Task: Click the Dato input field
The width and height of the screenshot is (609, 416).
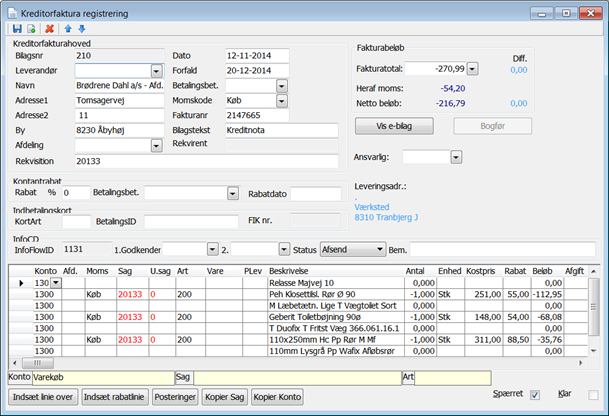Action: tap(256, 55)
